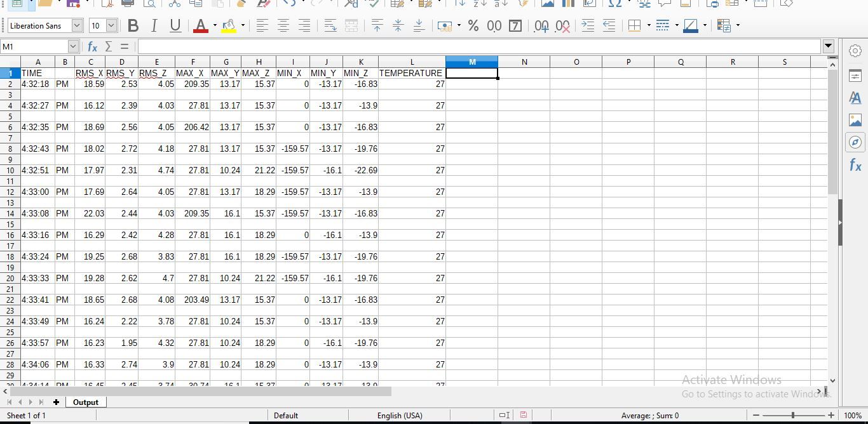The height and width of the screenshot is (424, 868).
Task: Open the highlighting color dropdown arrow
Action: pos(243,26)
